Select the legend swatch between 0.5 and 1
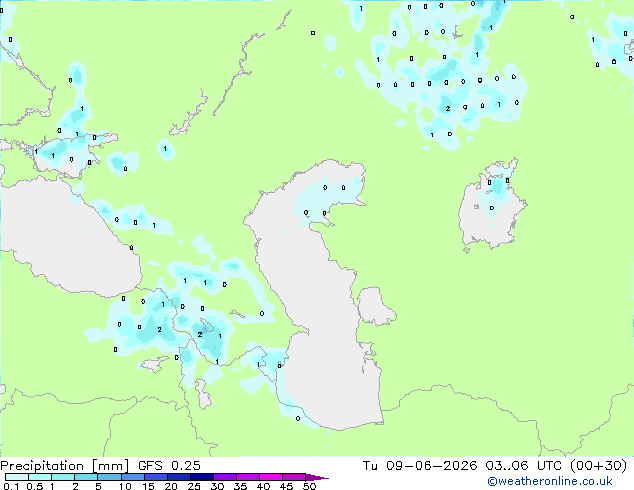The height and width of the screenshot is (490, 634). point(40,477)
